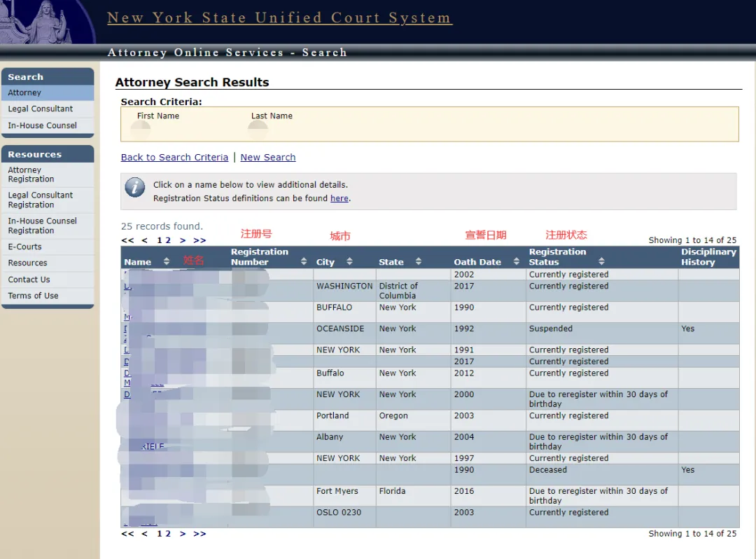Click "Yes" in the Suspended row
The height and width of the screenshot is (559, 756).
coord(687,329)
